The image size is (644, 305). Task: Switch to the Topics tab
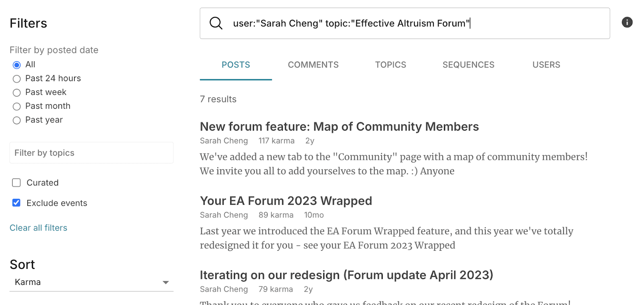pos(390,65)
